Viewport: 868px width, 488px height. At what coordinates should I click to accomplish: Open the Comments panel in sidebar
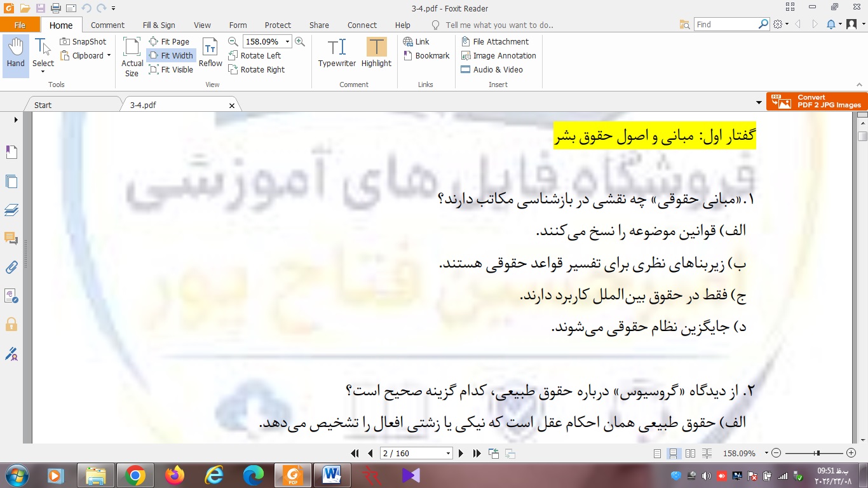click(x=11, y=238)
